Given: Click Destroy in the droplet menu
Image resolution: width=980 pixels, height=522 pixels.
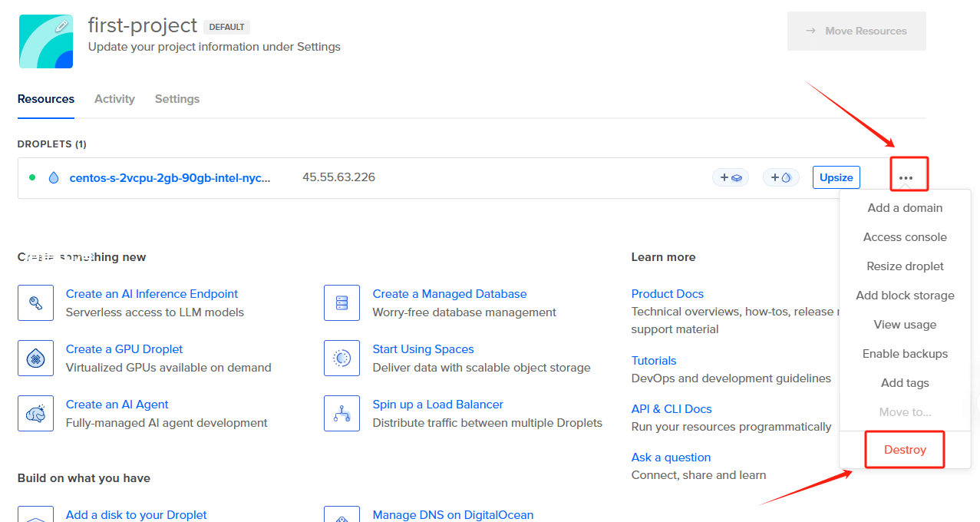Looking at the screenshot, I should click(905, 450).
